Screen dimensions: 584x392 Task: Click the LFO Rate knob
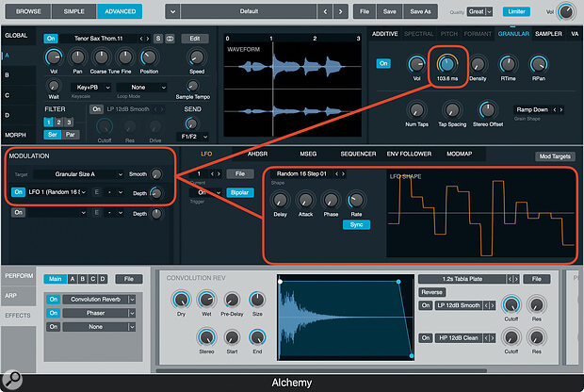click(356, 201)
